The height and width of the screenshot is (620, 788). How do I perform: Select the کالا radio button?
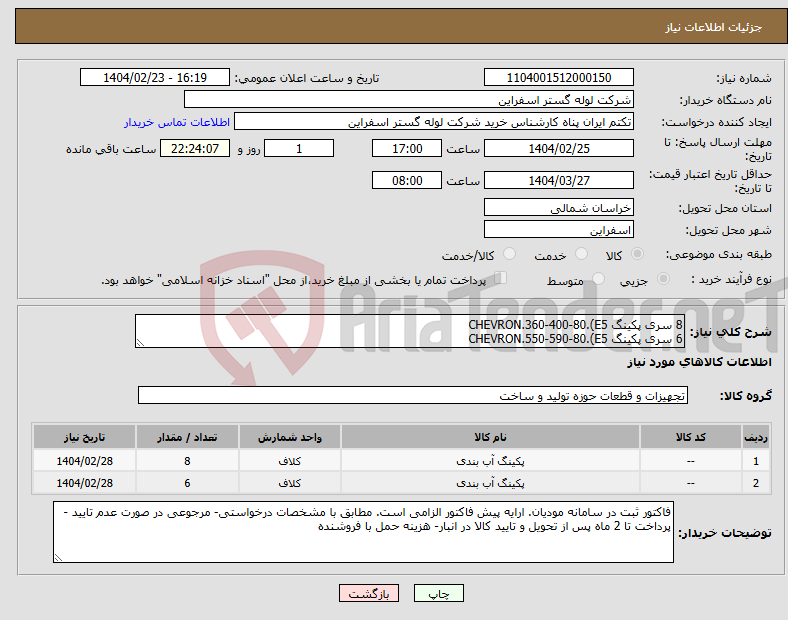click(637, 254)
